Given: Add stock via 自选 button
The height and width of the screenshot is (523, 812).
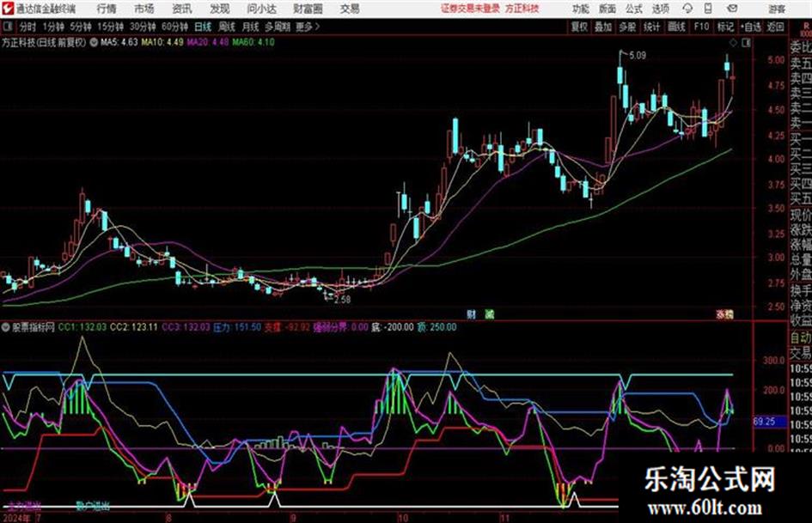Looking at the screenshot, I should click(751, 27).
